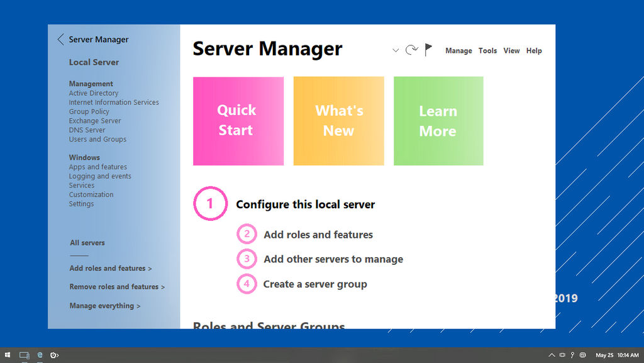
Task: Open Add roles and features step link
Action: point(318,235)
